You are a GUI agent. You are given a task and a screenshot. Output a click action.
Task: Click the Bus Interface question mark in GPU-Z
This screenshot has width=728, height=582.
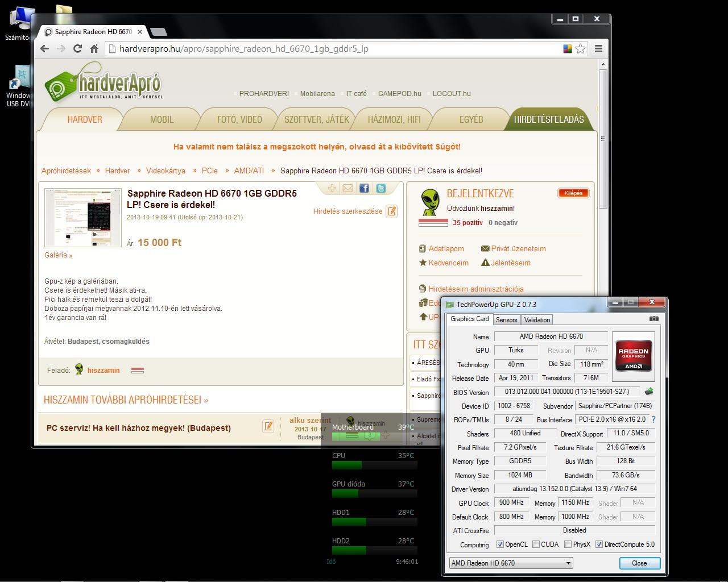[653, 419]
